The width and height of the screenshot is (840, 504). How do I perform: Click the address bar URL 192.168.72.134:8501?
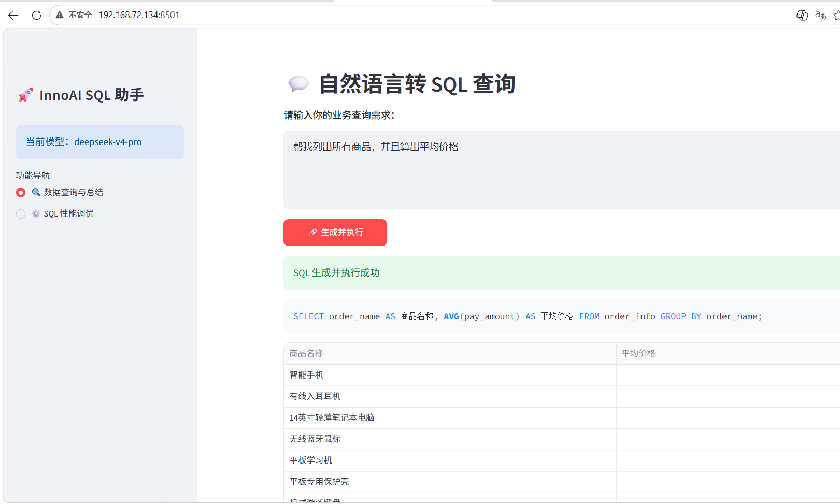pyautogui.click(x=139, y=15)
